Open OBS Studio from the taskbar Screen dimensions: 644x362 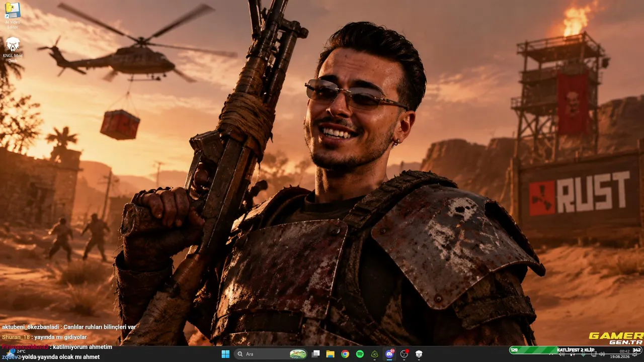tap(404, 354)
